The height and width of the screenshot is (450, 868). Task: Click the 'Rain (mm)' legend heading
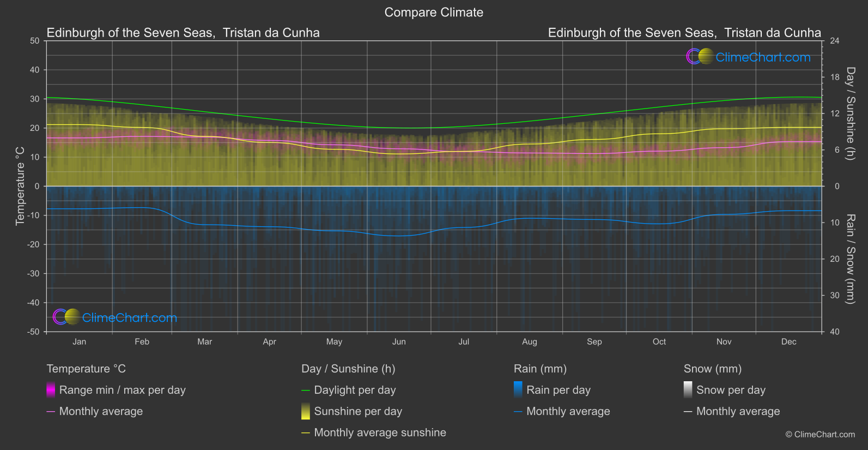pos(540,369)
